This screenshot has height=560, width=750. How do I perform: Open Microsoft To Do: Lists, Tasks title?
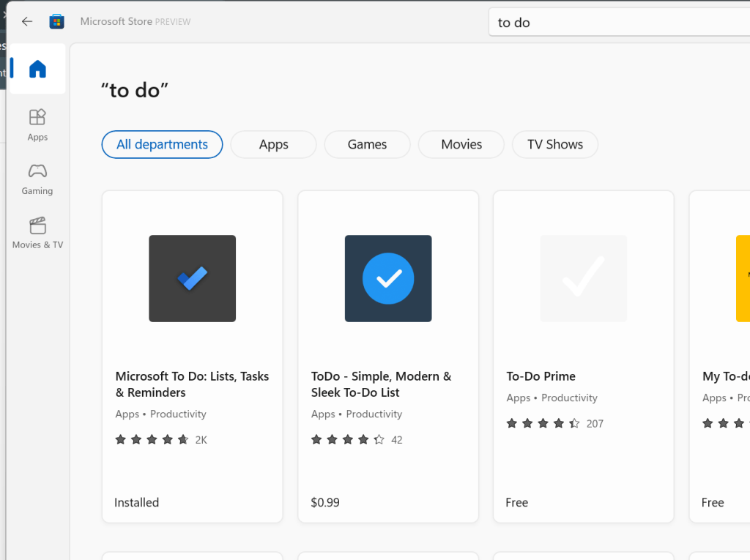pos(192,384)
